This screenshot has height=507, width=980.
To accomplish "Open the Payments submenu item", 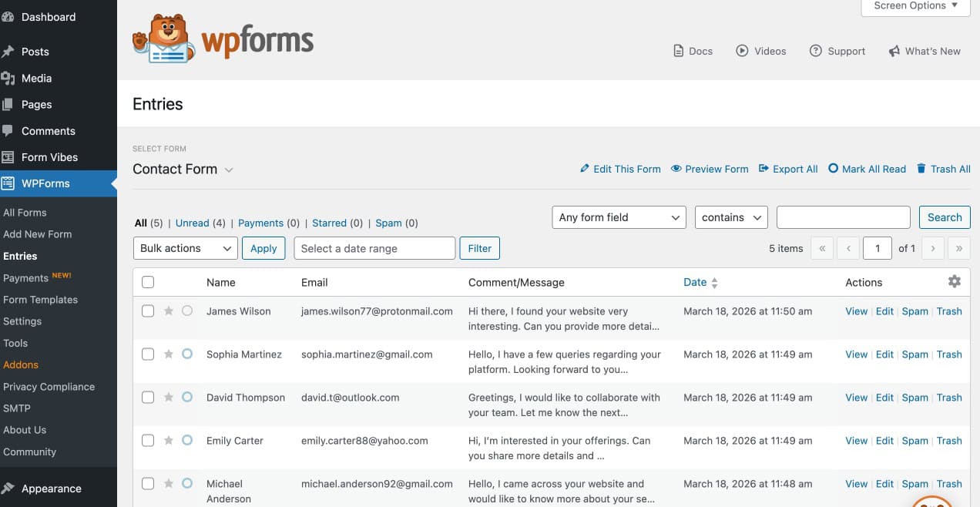I will 25,278.
